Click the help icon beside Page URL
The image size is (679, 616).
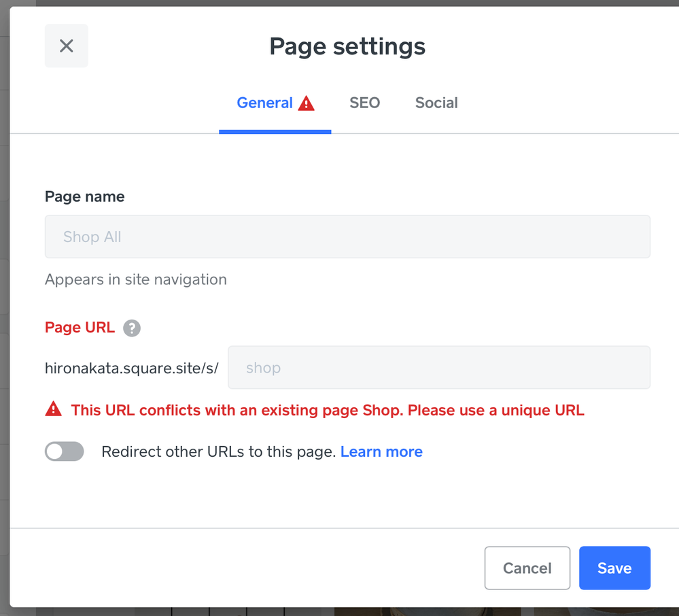click(x=132, y=328)
